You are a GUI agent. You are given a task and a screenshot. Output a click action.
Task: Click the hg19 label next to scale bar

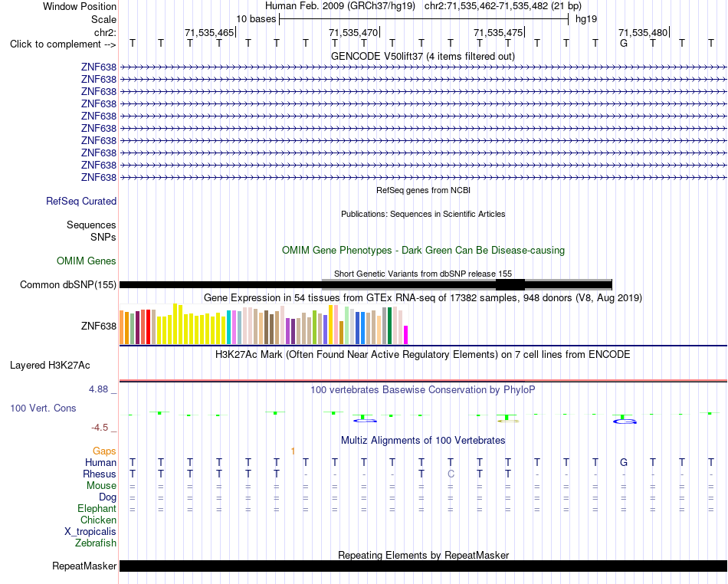click(586, 19)
